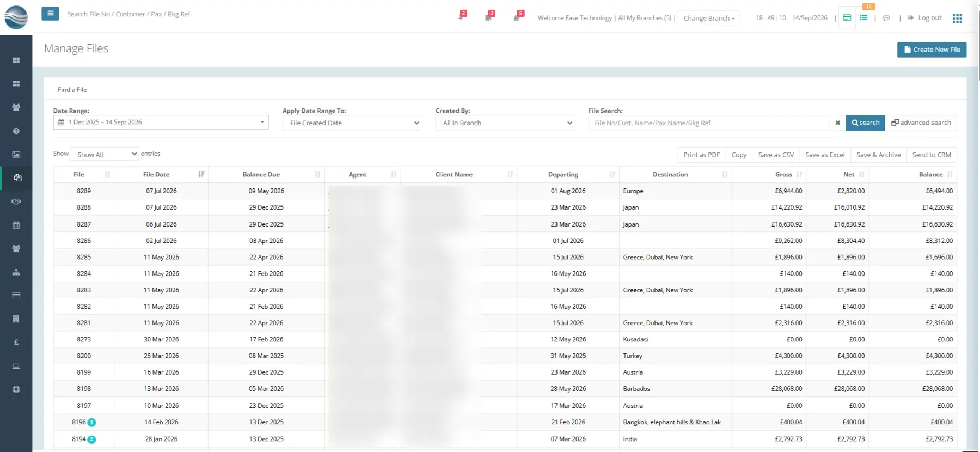Image resolution: width=980 pixels, height=452 pixels.
Task: Sort table by Net column
Action: pyautogui.click(x=837, y=174)
